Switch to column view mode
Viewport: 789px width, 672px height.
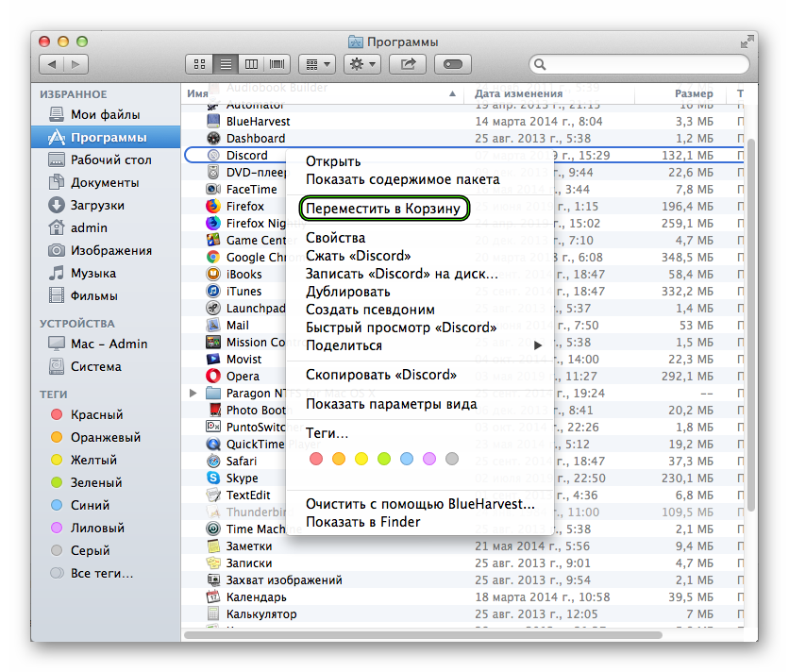251,64
